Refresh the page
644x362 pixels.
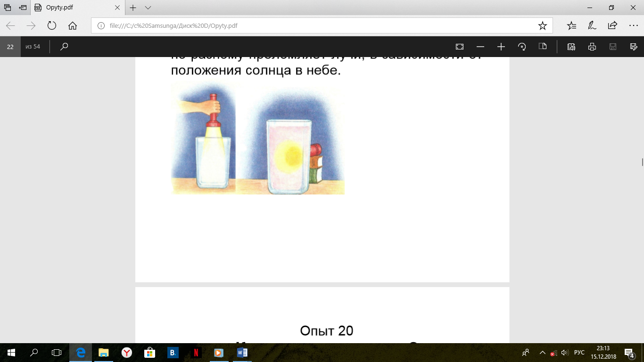52,25
